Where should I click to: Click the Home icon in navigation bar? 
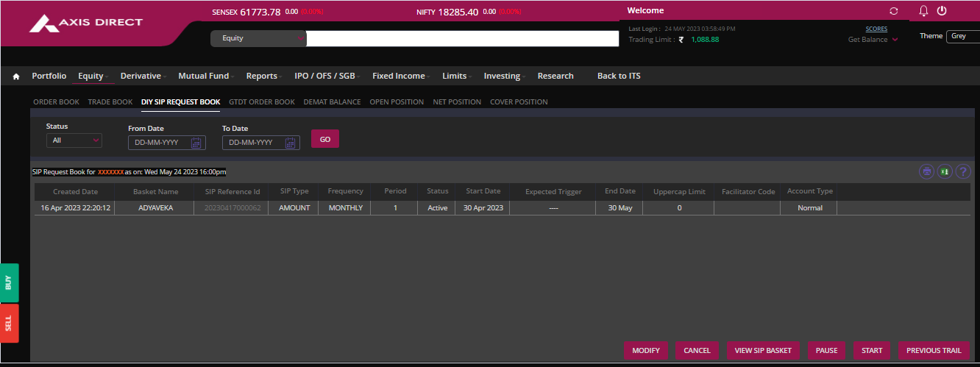[16, 76]
